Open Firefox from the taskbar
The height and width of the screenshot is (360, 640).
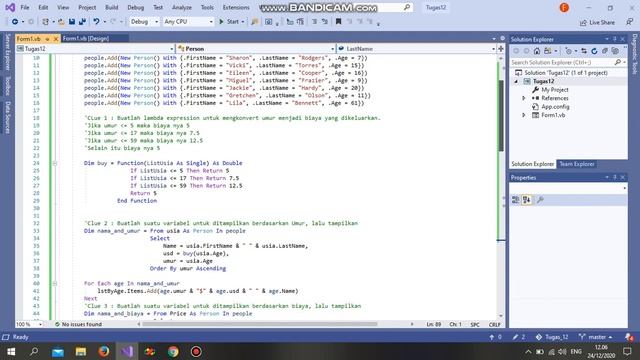coord(104,351)
